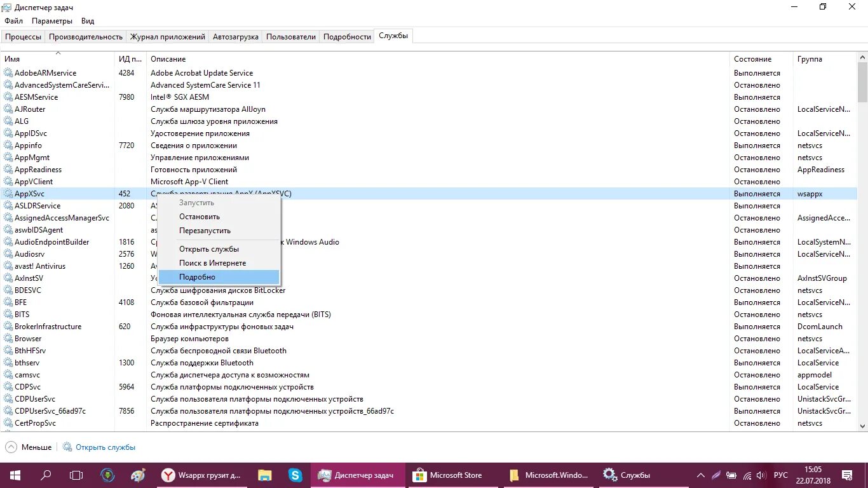Image resolution: width=868 pixels, height=488 pixels.
Task: Open the notification center icon
Action: click(848, 475)
